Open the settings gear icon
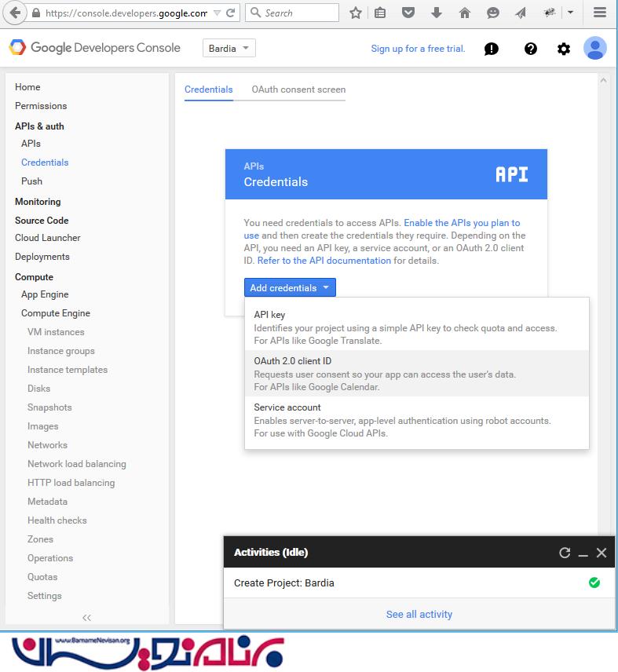Image resolution: width=618 pixels, height=672 pixels. pos(564,49)
